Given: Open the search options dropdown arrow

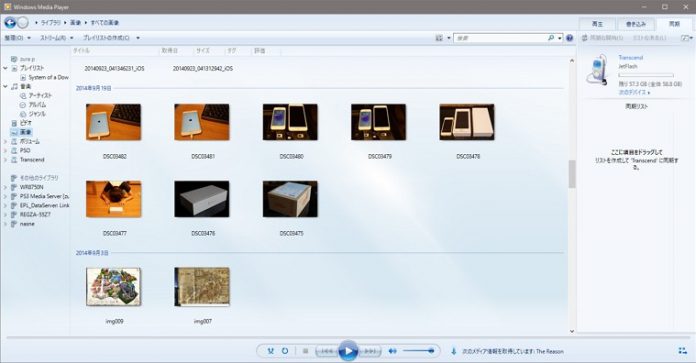Looking at the screenshot, I should 559,38.
